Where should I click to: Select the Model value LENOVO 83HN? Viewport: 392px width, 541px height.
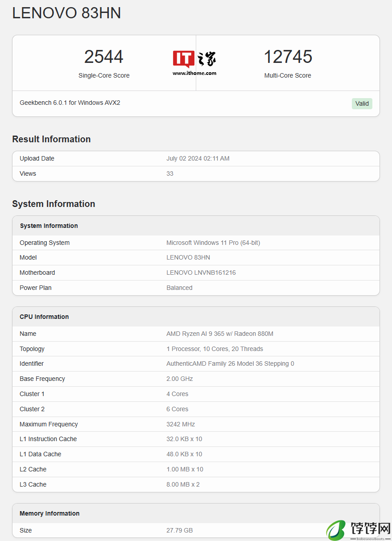click(188, 257)
